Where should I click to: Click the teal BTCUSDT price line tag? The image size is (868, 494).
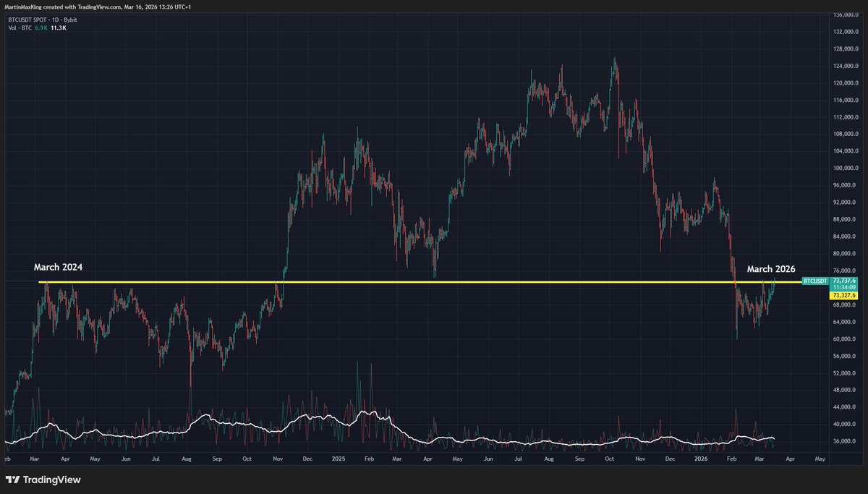[x=815, y=281]
